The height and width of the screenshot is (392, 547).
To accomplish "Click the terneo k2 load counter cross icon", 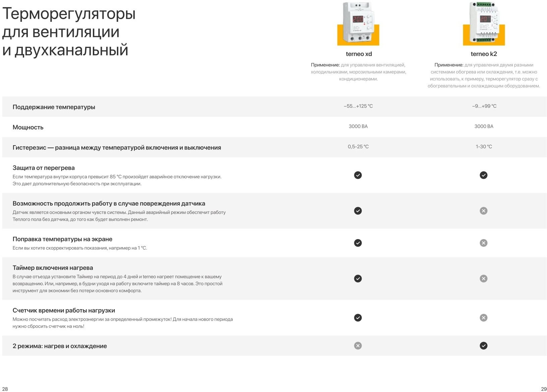I will point(483,318).
